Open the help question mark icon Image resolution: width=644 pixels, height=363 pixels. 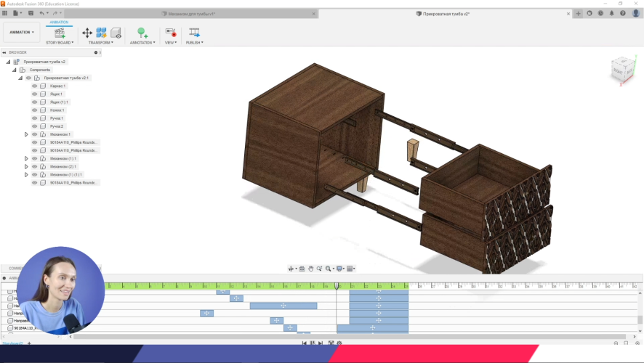[623, 14]
